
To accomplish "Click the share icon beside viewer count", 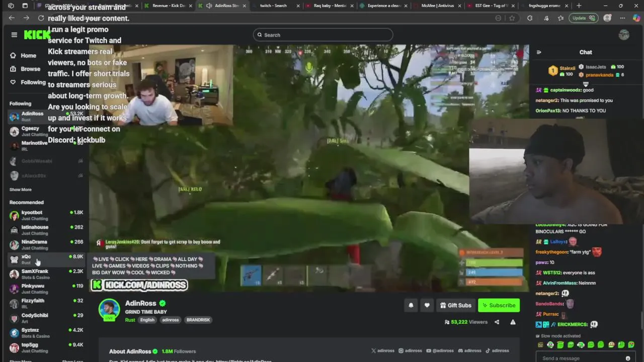I will point(497,322).
